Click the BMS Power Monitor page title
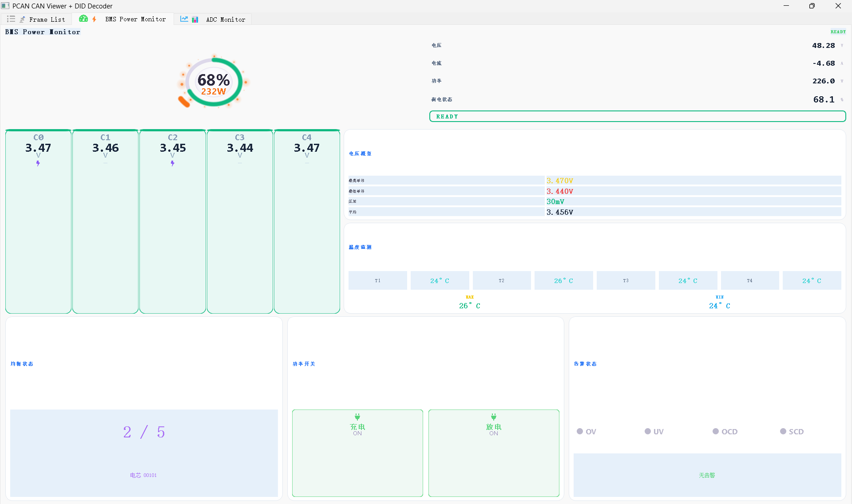Viewport: 852px width, 504px height. coord(43,32)
